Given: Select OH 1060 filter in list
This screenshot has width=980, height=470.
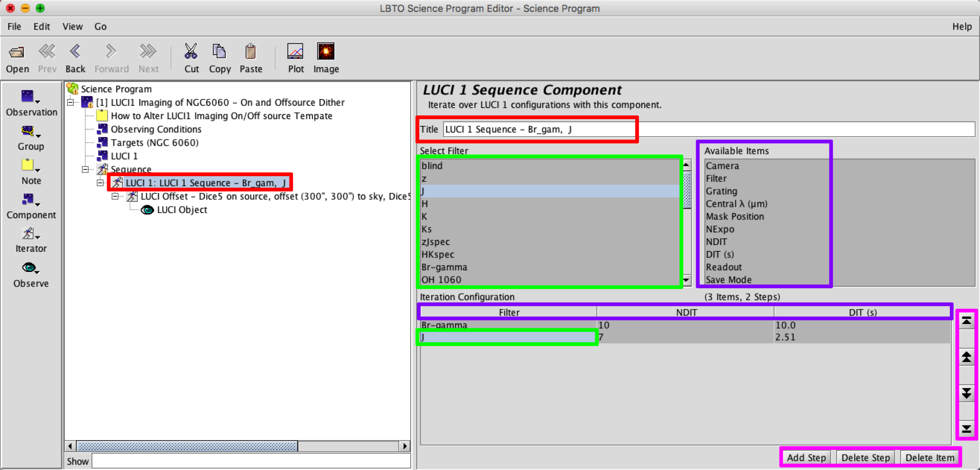Looking at the screenshot, I should (550, 280).
